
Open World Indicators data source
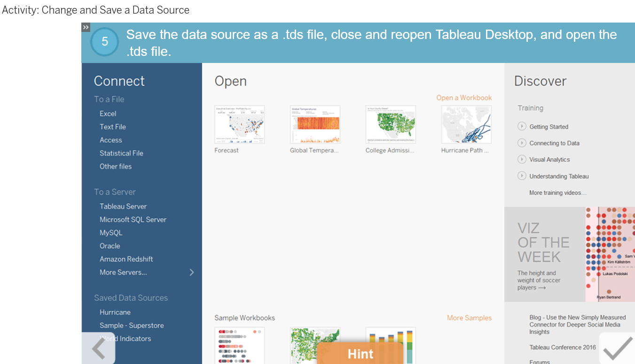point(125,339)
